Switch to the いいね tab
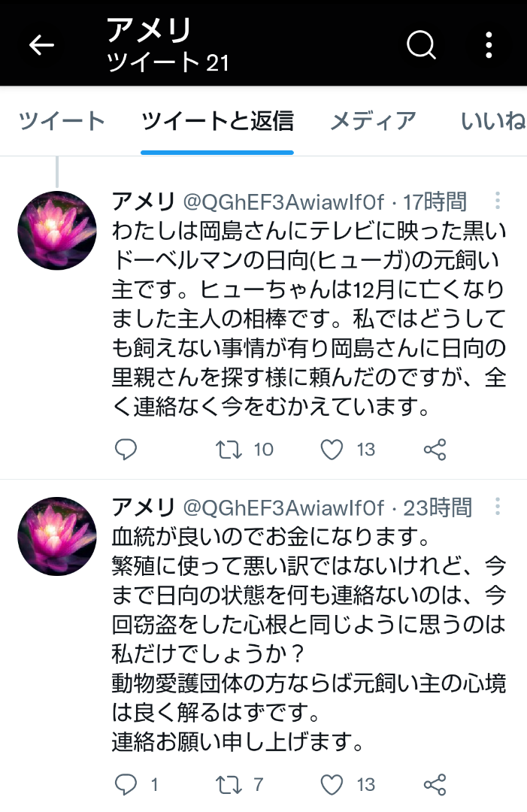The width and height of the screenshot is (527, 812). click(493, 120)
